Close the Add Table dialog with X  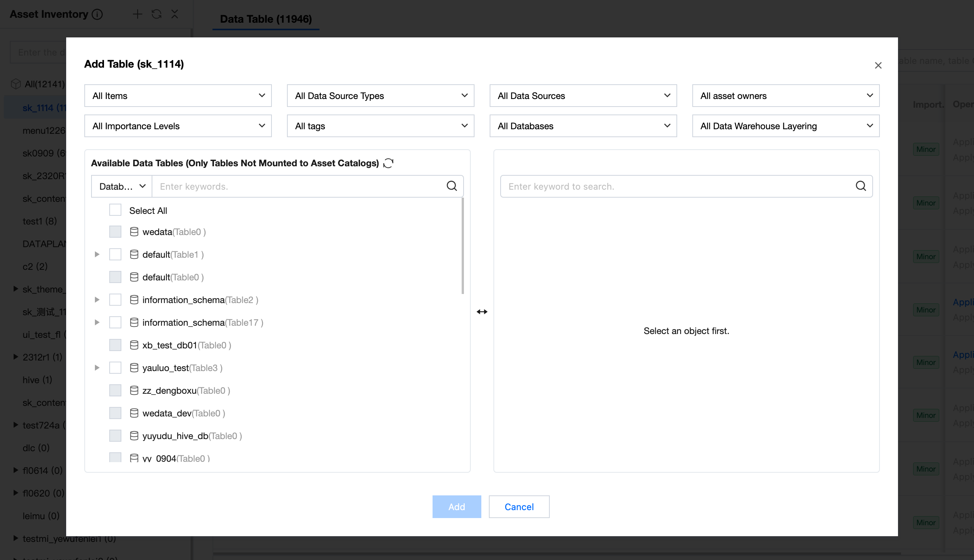click(x=878, y=65)
